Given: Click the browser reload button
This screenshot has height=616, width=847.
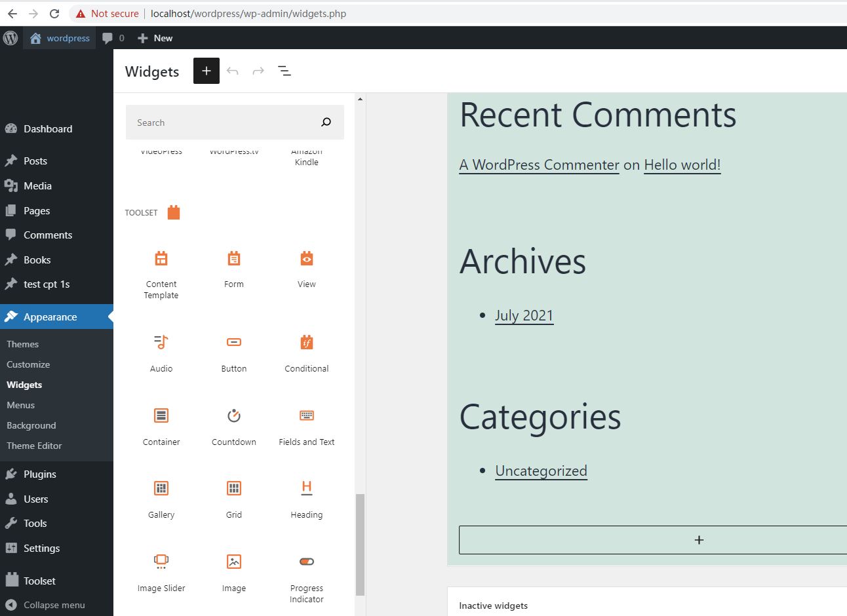Looking at the screenshot, I should coord(54,13).
